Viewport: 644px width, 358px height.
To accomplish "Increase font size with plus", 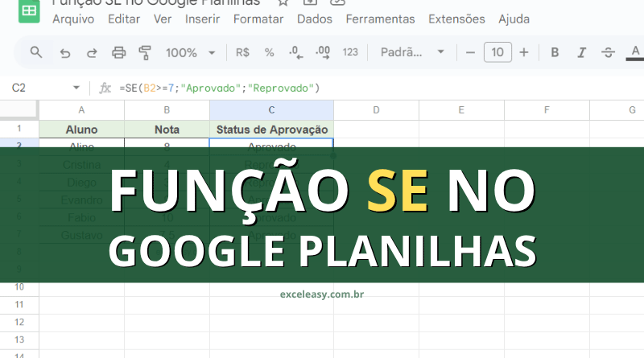I will pos(524,52).
